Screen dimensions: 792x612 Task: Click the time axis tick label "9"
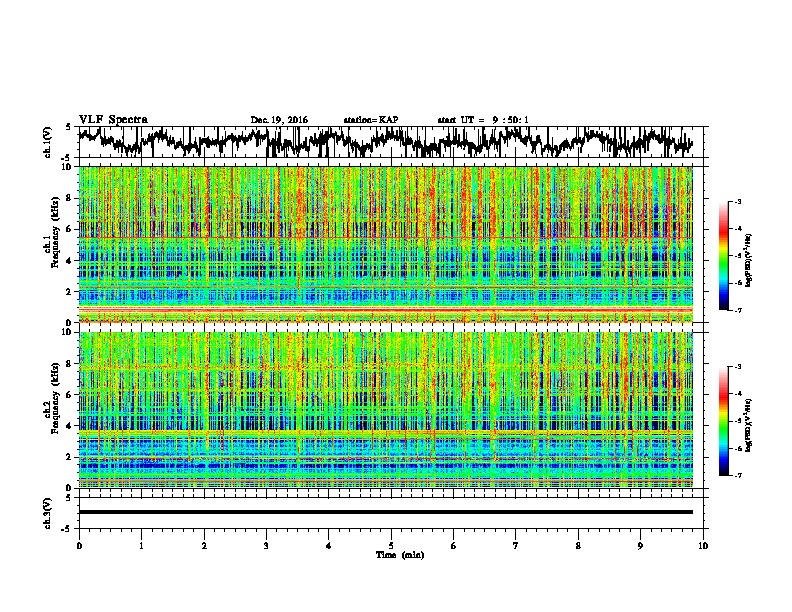640,545
